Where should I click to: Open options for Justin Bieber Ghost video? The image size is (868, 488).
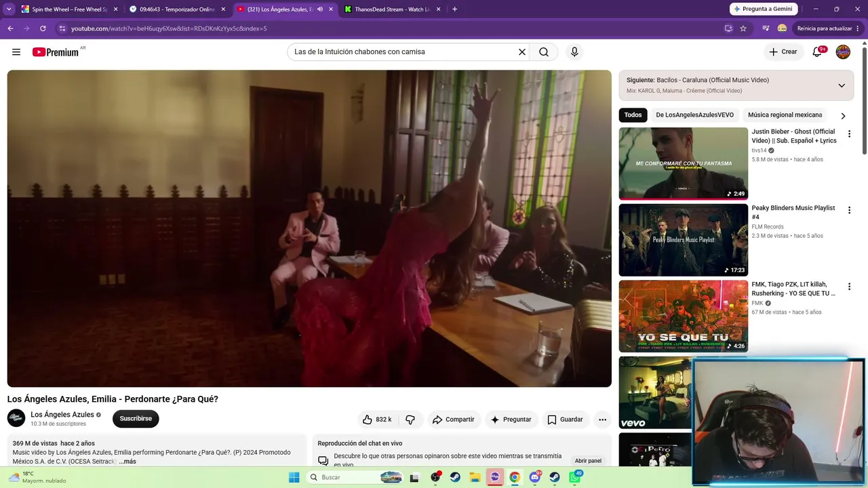click(x=849, y=134)
